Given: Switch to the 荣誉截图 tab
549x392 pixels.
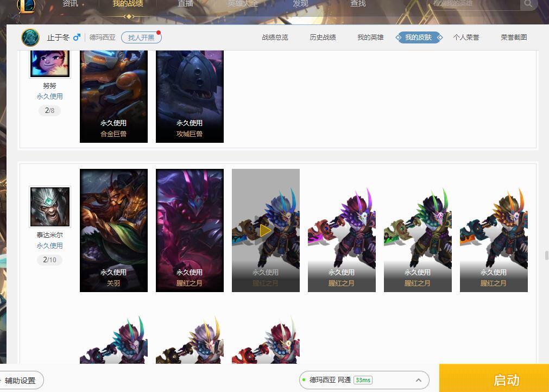Looking at the screenshot, I should pyautogui.click(x=514, y=37).
